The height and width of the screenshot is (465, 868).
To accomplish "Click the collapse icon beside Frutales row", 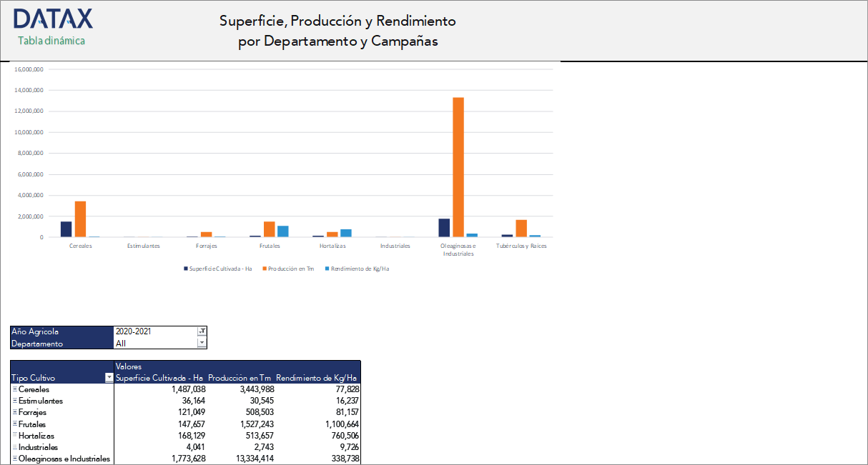I will click(14, 424).
